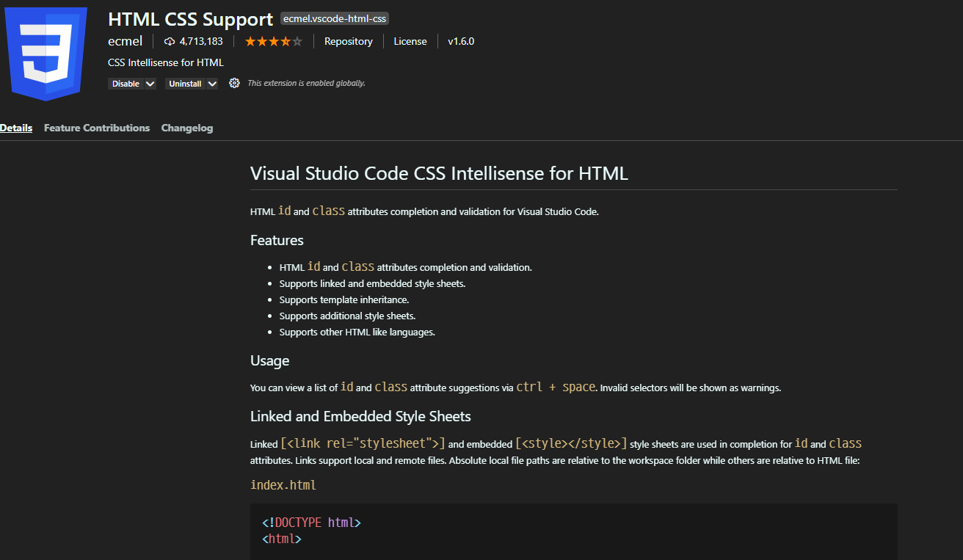Click 'This extension is enabled globally' text
Viewport: 963px width, 560px height.
coord(306,83)
